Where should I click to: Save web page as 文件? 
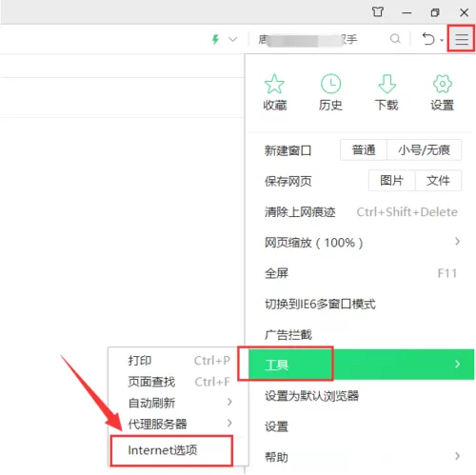tap(438, 181)
